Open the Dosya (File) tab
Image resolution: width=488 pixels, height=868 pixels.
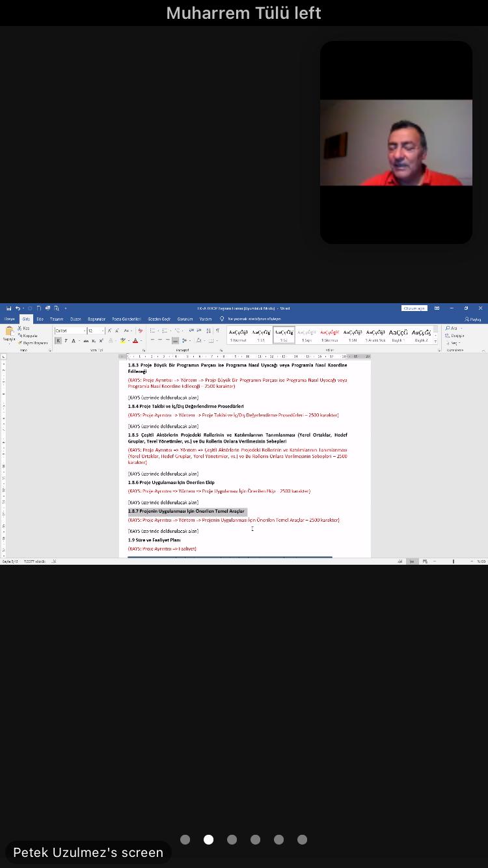click(x=9, y=319)
